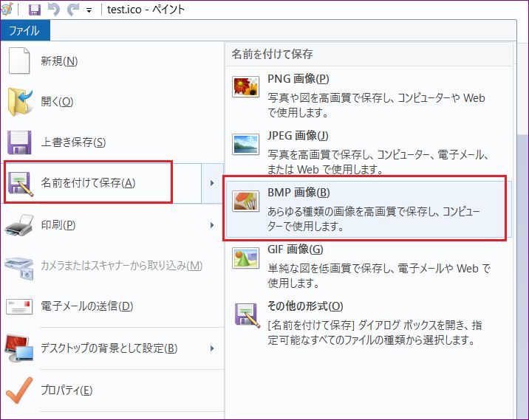
Task: Open the Customize Quick Access Toolbar dropdown
Action: tap(89, 10)
